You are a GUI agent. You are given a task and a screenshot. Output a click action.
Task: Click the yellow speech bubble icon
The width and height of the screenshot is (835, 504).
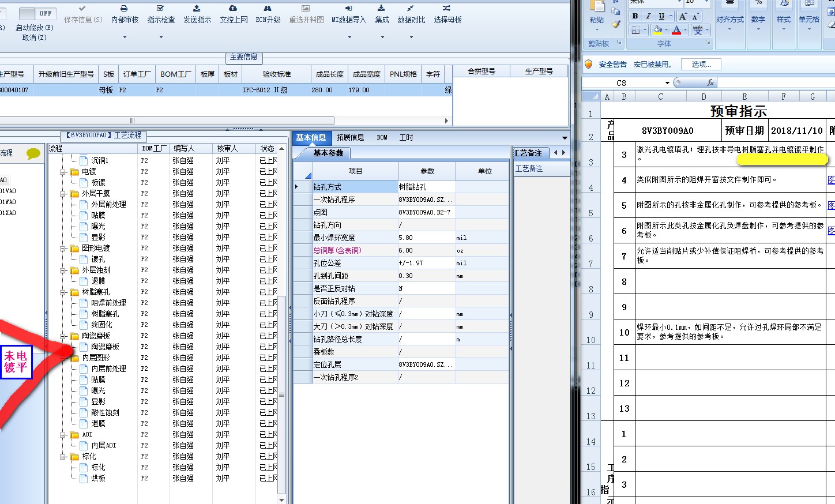(x=33, y=153)
